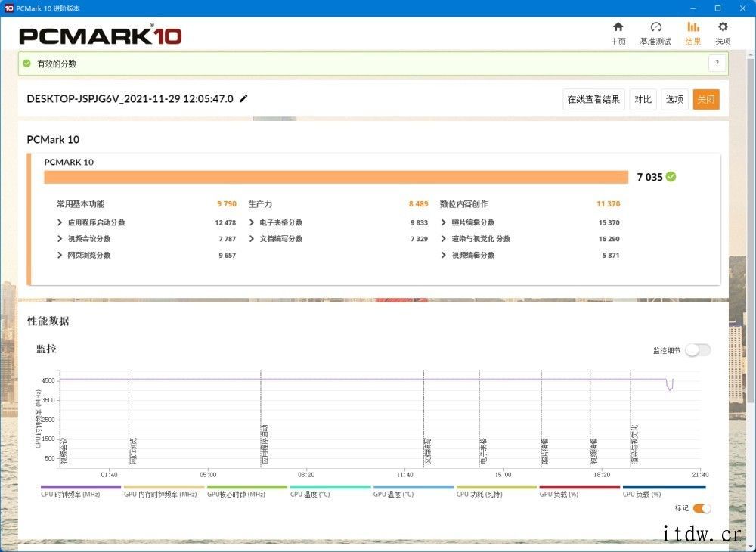Click the orange PCMARK 10 score bar
The image size is (756, 552).
pyautogui.click(x=336, y=177)
